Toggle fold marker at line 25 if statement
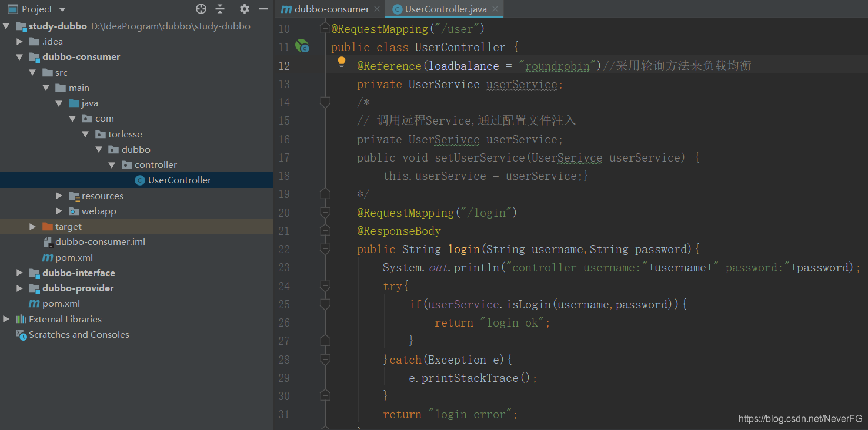This screenshot has height=430, width=868. click(x=325, y=304)
